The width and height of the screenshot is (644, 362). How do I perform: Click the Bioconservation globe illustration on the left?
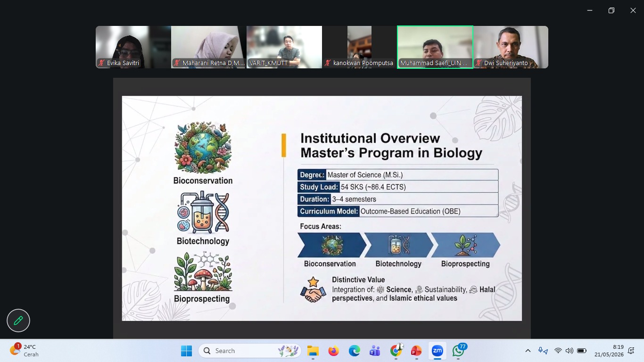(203, 148)
